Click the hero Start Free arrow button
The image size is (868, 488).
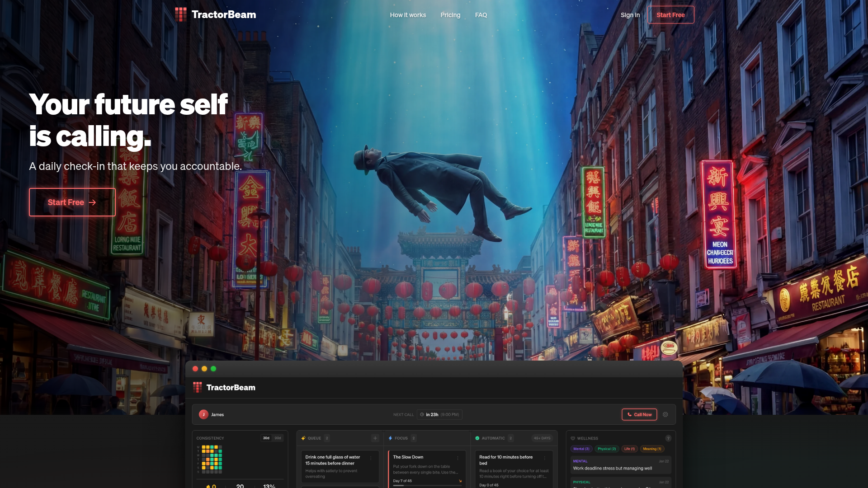pos(72,202)
